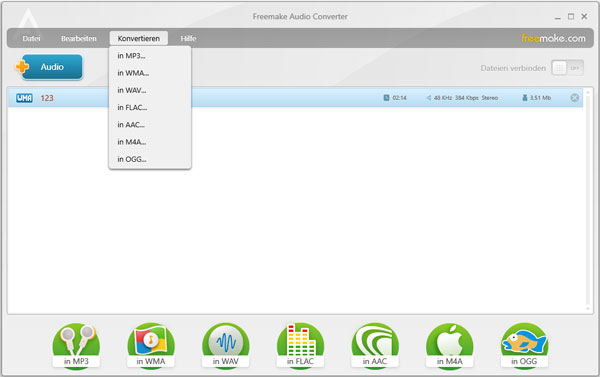Choose 'in WMA...' from Konvertieren menu
Image resolution: width=600 pixels, height=377 pixels.
(150, 73)
